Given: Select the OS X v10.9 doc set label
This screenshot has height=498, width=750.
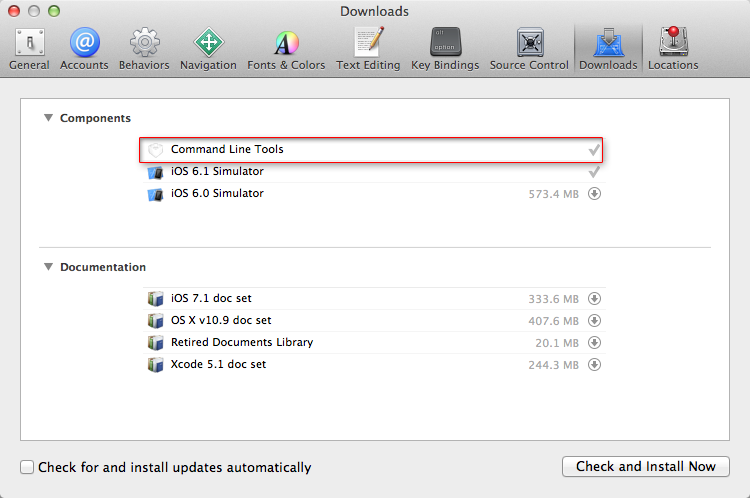Looking at the screenshot, I should click(x=221, y=320).
